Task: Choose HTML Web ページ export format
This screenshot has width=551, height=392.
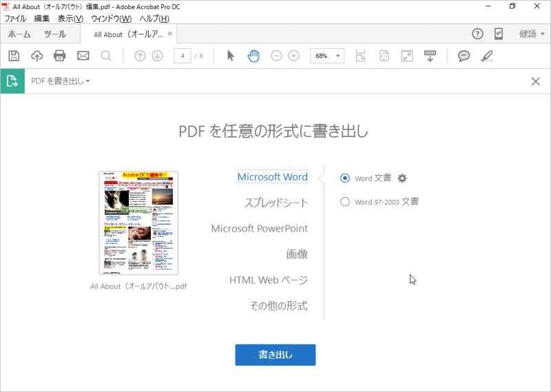Action: tap(269, 280)
